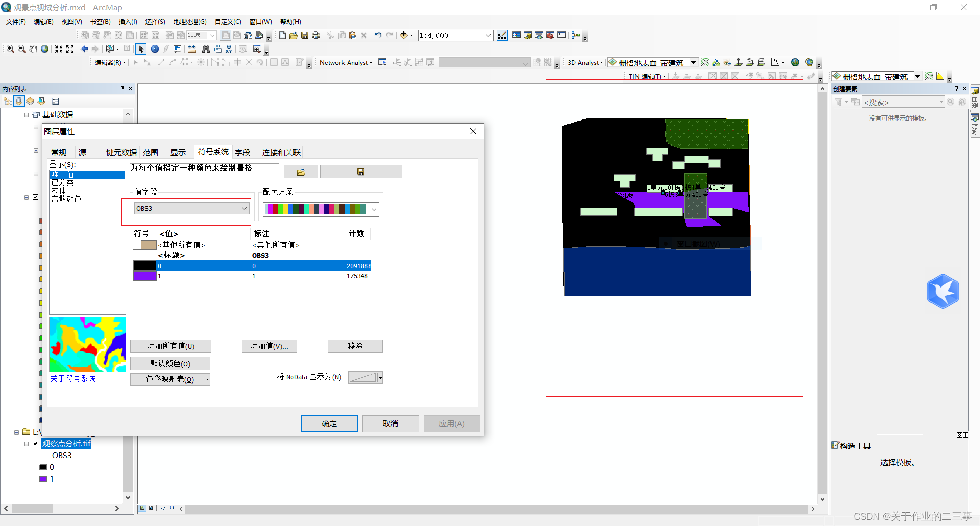Open the 文件(F) menu

(x=16, y=22)
